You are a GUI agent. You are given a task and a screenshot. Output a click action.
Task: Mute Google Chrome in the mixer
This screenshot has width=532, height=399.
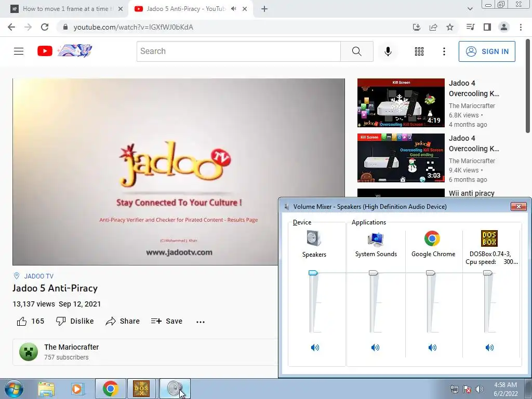(432, 348)
